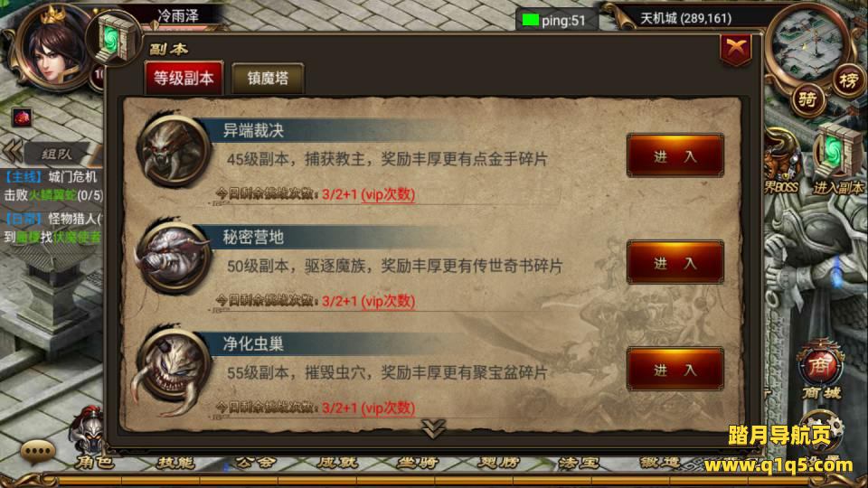This screenshot has height=488, width=868.
Task: Expand the dungeon list with down chevron
Action: click(x=433, y=427)
